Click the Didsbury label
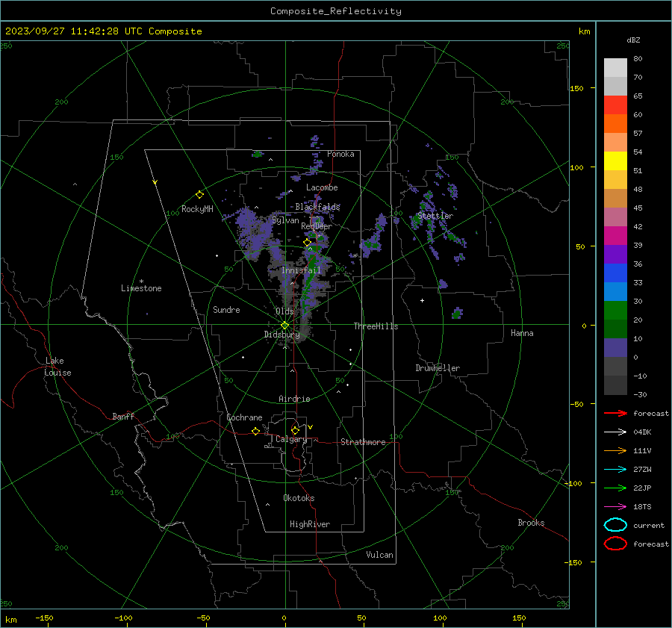This screenshot has width=672, height=628. coord(281,335)
